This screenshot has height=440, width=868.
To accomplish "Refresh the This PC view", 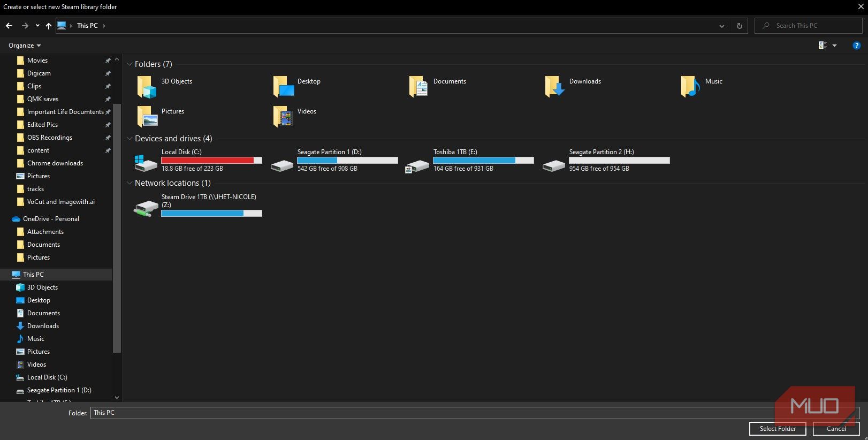I will tap(740, 26).
